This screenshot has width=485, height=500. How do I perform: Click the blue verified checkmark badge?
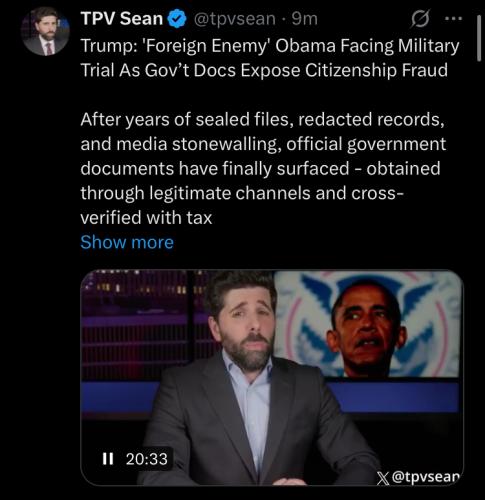pyautogui.click(x=178, y=19)
